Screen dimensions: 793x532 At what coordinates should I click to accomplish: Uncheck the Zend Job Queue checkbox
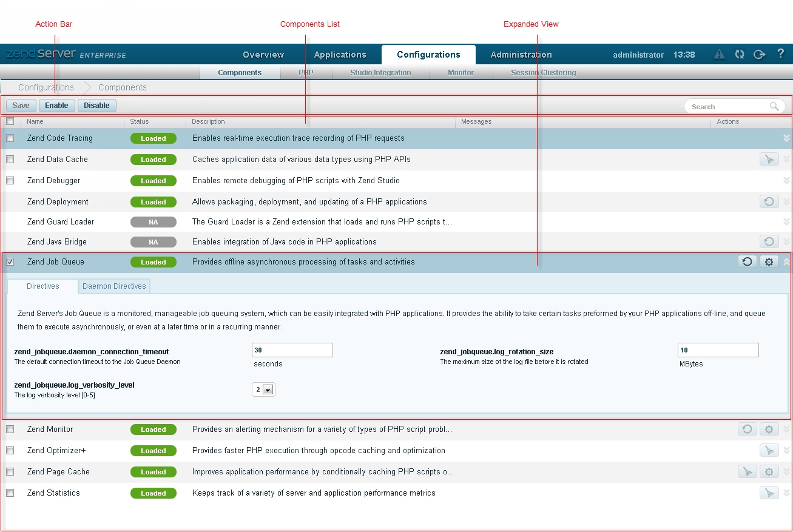coord(10,262)
